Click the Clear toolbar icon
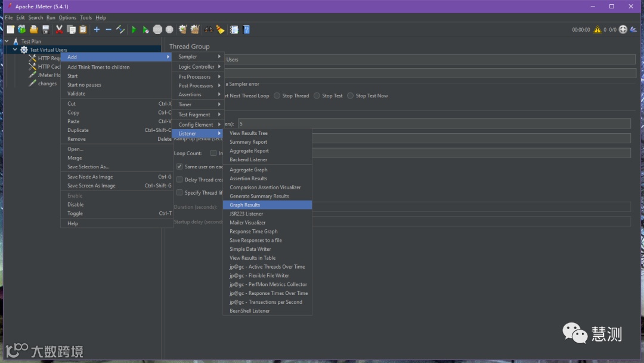The image size is (644, 363). [183, 29]
